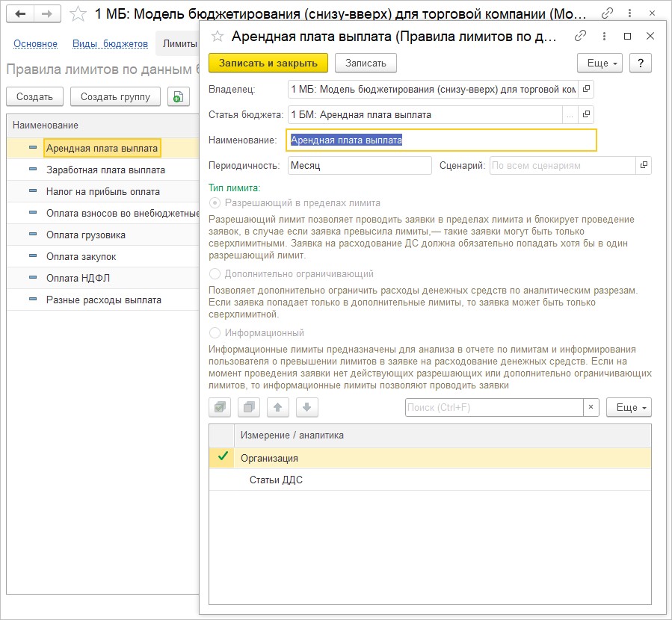Viewport: 672px width, 620px height.
Task: Select the Разрешающий в пределах лимита radio button
Action: click(216, 202)
